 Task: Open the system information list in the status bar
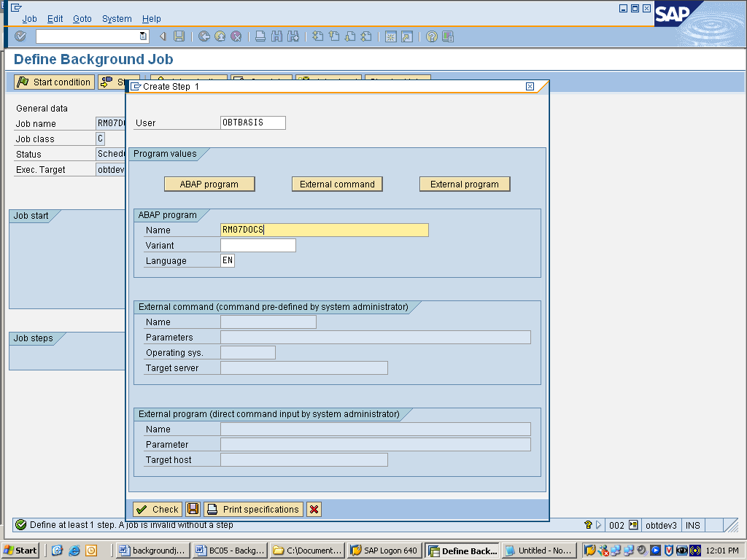pos(634,525)
